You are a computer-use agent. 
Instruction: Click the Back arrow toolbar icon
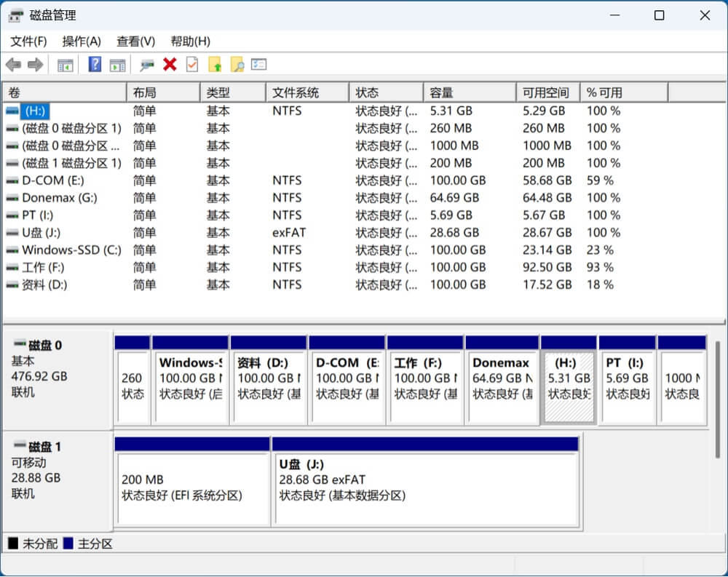click(x=13, y=65)
